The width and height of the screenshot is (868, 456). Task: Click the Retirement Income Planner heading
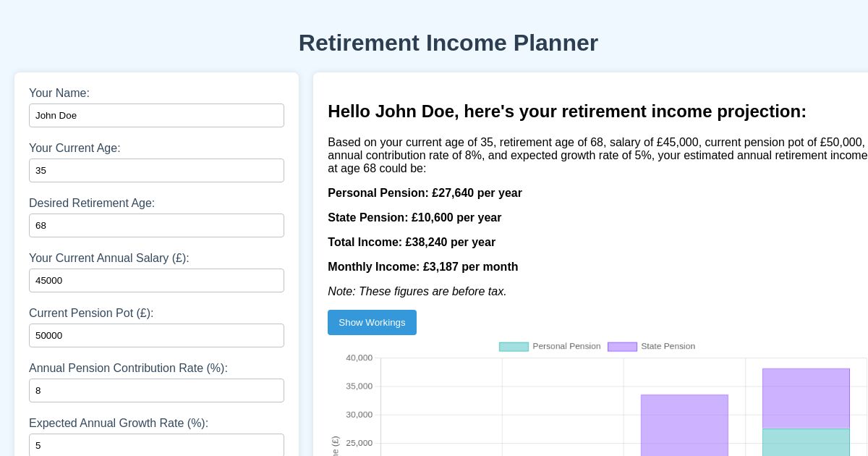pos(448,43)
